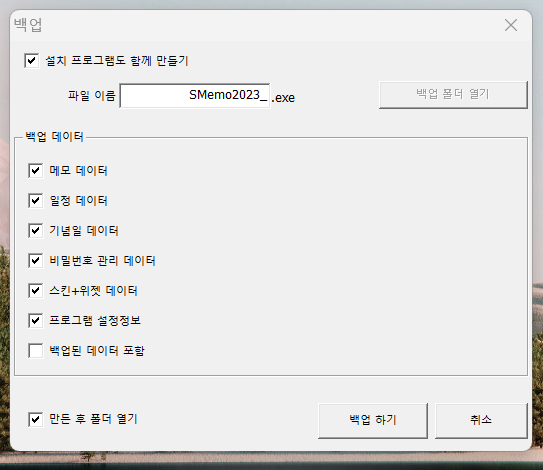The image size is (543, 470).
Task: Uncheck 프로그램 설정정보 checkbox
Action: pos(35,321)
